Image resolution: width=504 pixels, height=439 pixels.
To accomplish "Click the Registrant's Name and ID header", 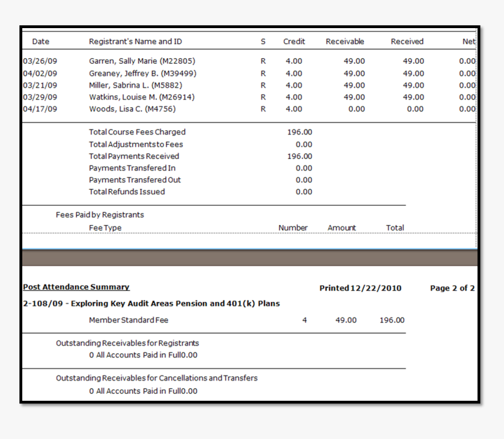I will coord(135,42).
